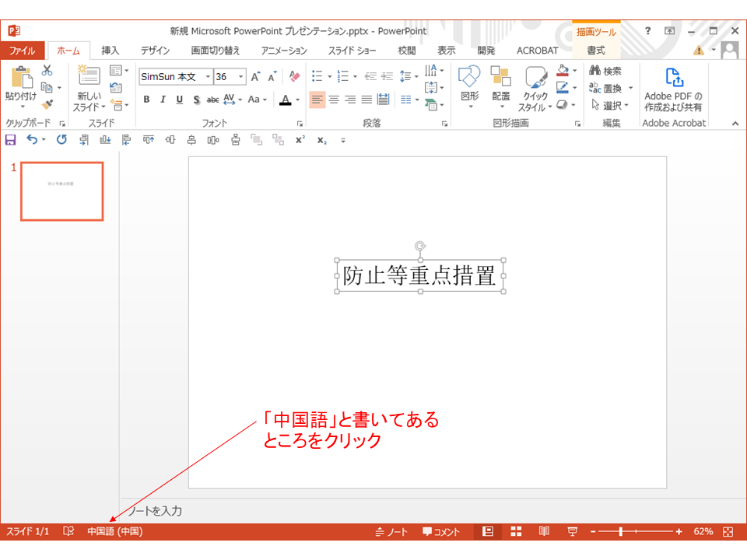Switch to the アニメーション tab

pos(284,51)
